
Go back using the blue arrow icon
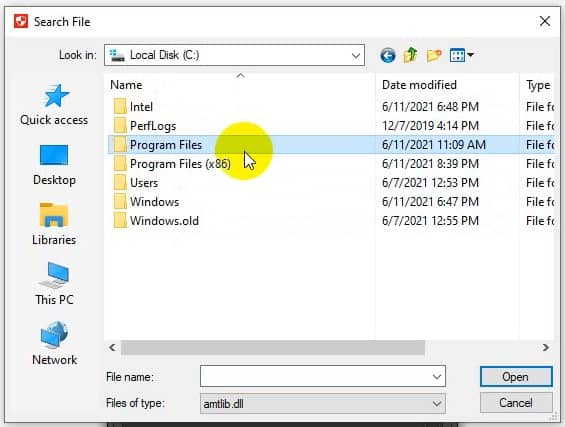pos(388,55)
